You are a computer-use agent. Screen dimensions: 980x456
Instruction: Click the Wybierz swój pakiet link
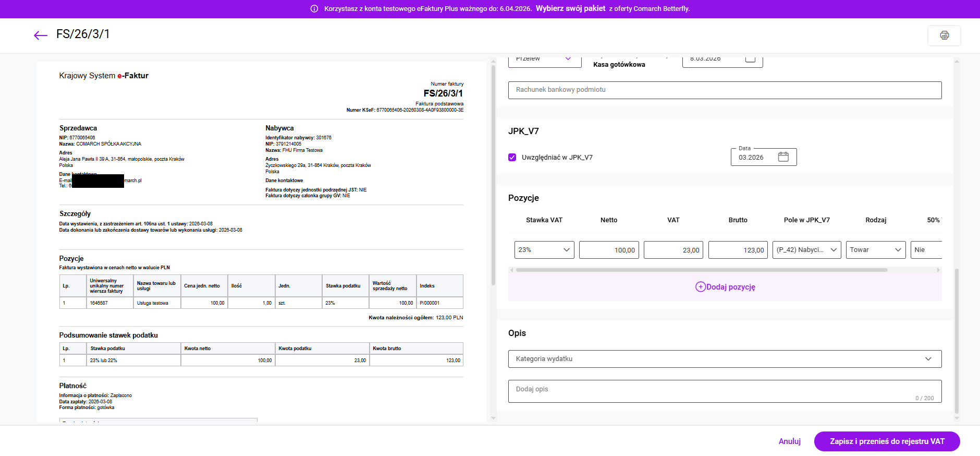pyautogui.click(x=570, y=8)
